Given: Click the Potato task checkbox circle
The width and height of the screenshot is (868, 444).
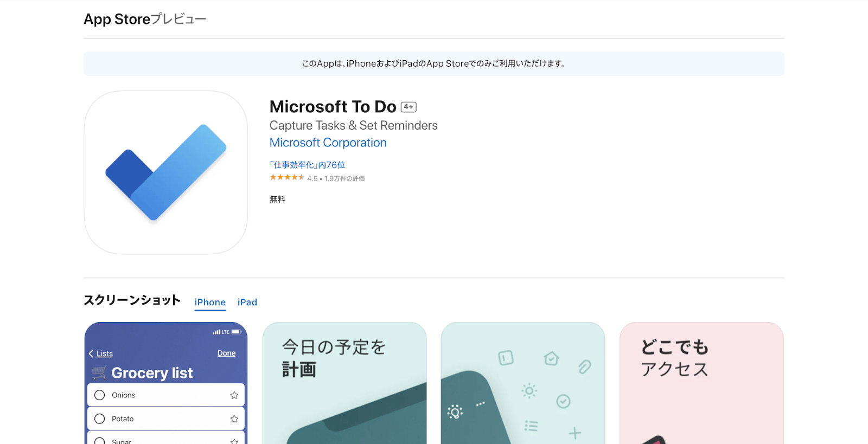Looking at the screenshot, I should tap(100, 419).
